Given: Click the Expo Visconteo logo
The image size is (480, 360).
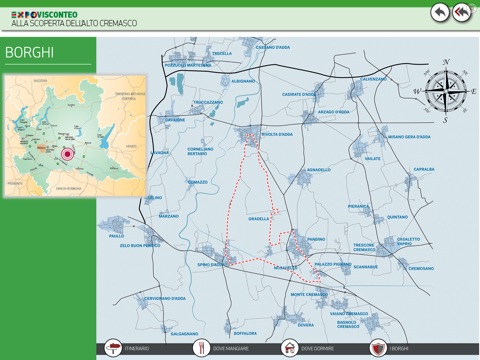Looking at the screenshot, I should click(x=44, y=15).
